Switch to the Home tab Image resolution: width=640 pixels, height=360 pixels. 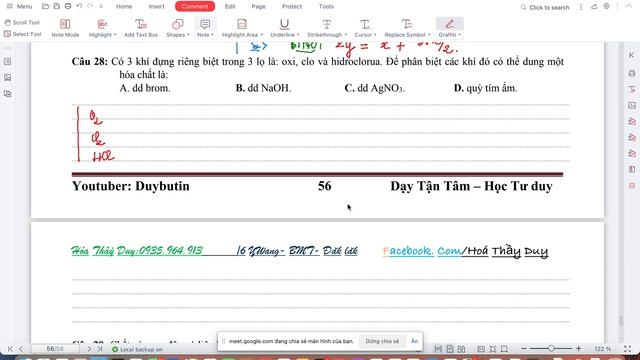coord(124,7)
